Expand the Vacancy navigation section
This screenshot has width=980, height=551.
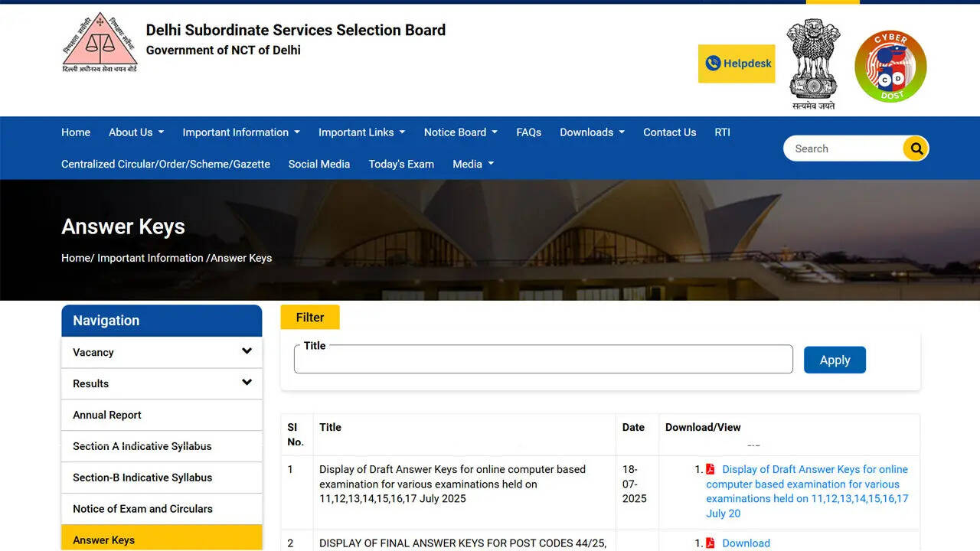[x=247, y=352]
